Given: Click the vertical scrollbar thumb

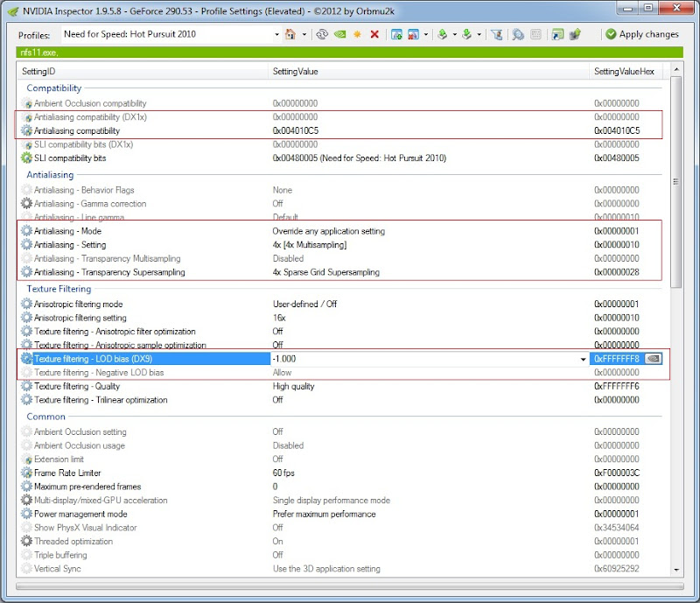Looking at the screenshot, I should pos(676,182).
